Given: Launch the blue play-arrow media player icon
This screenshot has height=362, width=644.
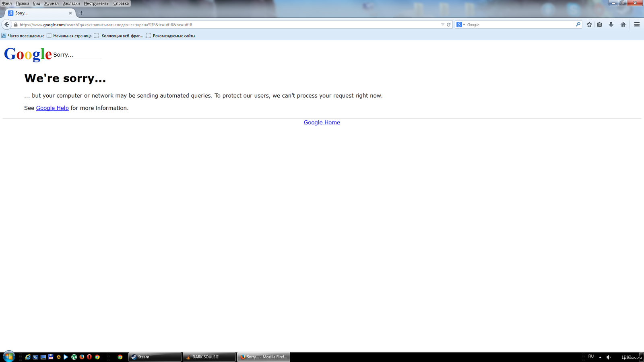Looking at the screenshot, I should coord(66,357).
